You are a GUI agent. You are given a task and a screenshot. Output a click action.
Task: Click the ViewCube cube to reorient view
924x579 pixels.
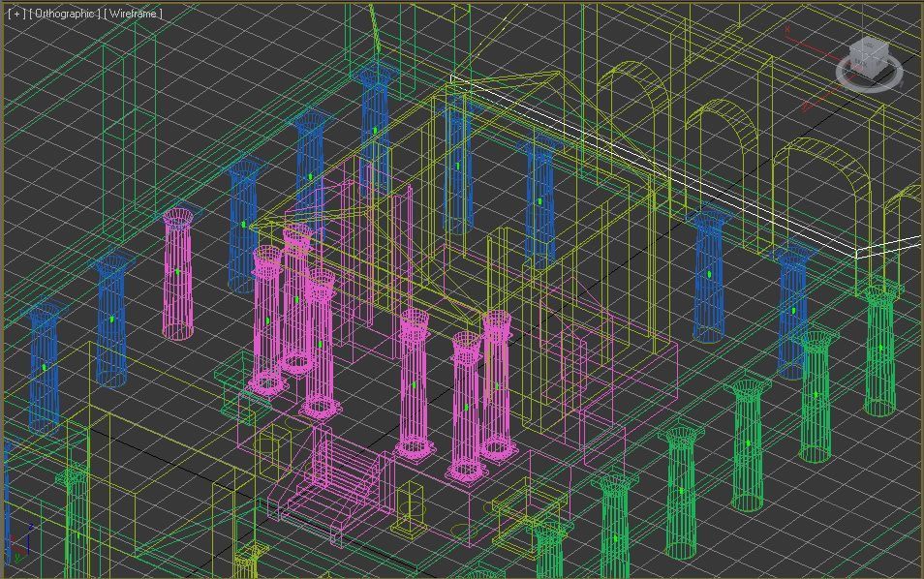pos(869,56)
